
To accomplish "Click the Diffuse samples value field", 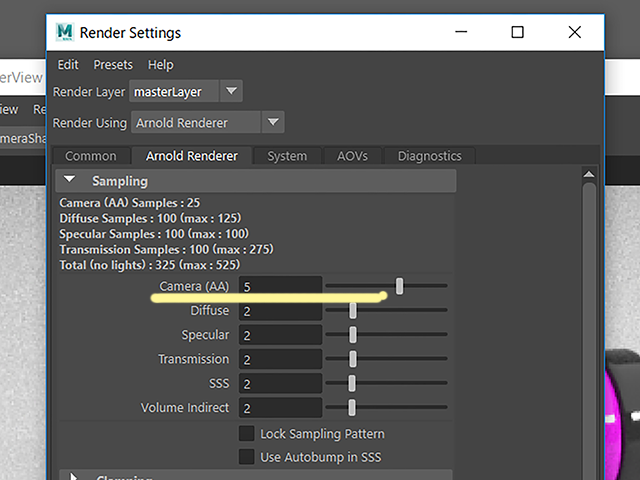I will pos(280,311).
